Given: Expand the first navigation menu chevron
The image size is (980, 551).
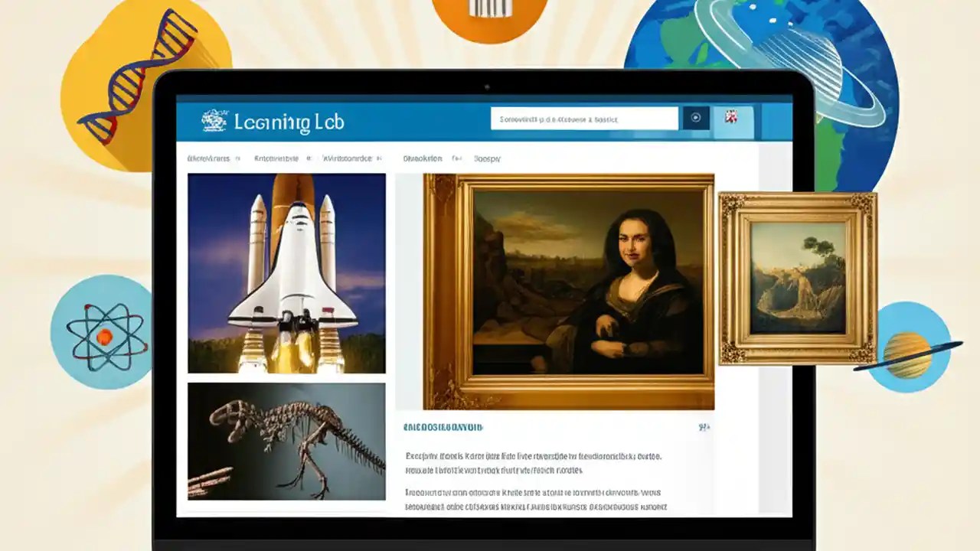Looking at the screenshot, I should (237, 158).
